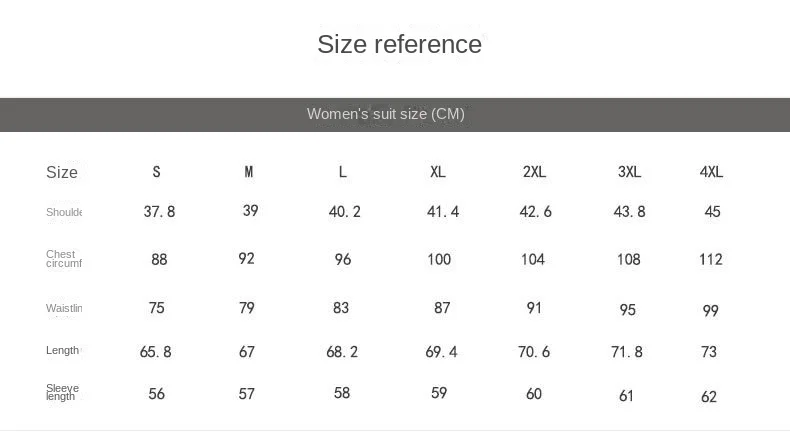Click the chest value 112
Image resolution: width=790 pixels, height=444 pixels.
(x=711, y=260)
